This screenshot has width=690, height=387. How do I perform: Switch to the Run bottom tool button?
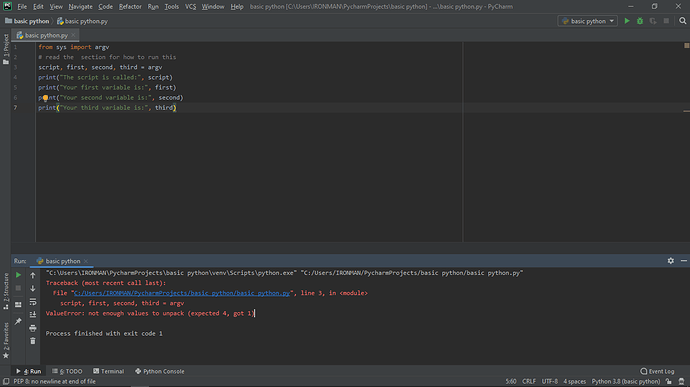point(29,371)
